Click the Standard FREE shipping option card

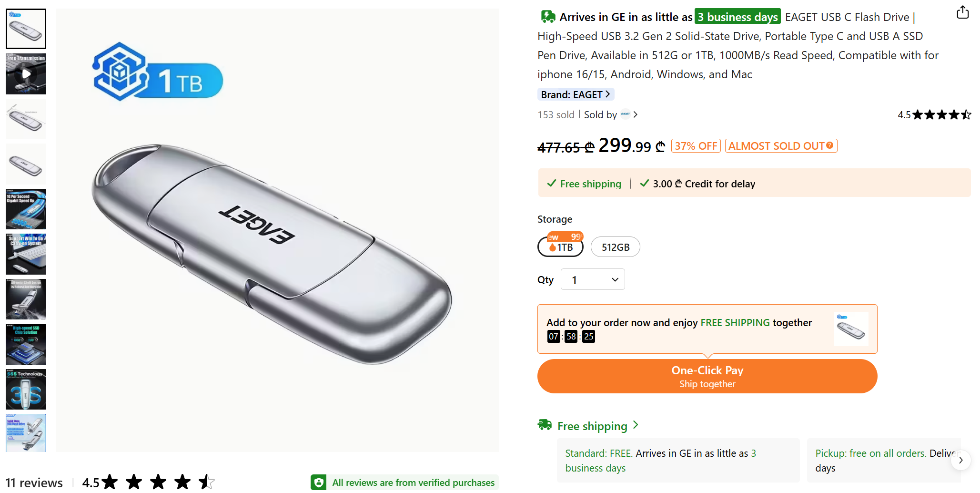[677, 461]
